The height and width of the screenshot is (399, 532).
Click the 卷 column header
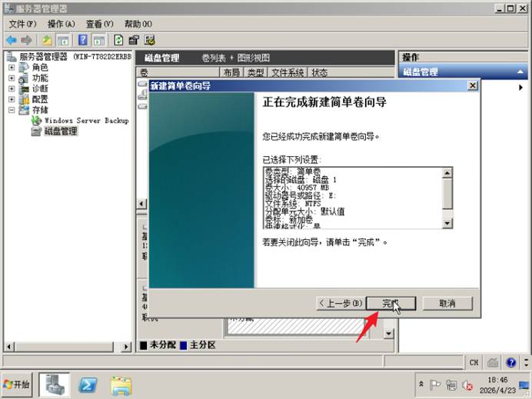point(178,72)
